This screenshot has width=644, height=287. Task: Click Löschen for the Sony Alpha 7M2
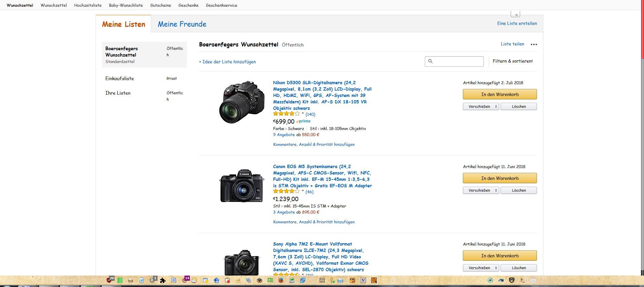519,268
